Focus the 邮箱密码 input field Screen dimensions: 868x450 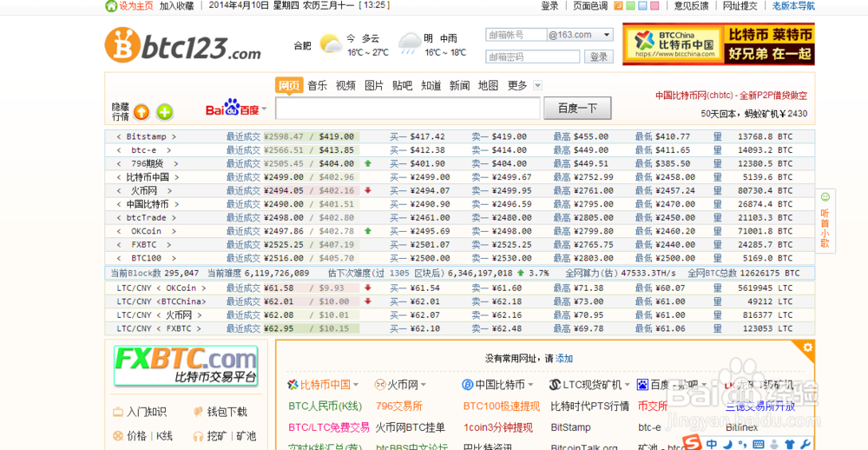(x=533, y=56)
